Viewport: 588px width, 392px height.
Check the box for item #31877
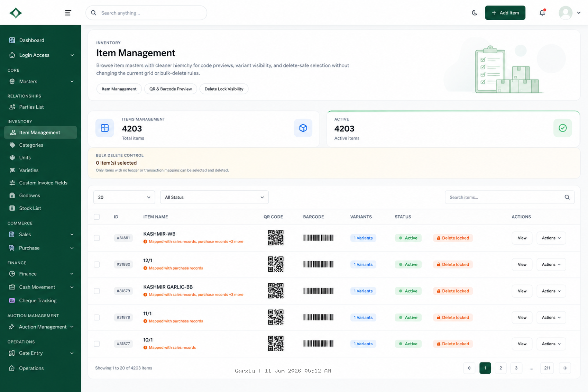[97, 344]
